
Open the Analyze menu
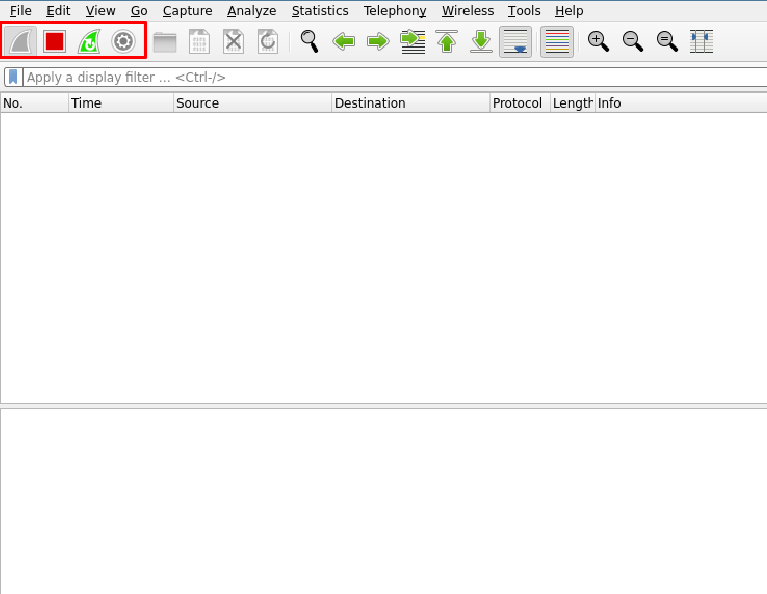point(251,10)
